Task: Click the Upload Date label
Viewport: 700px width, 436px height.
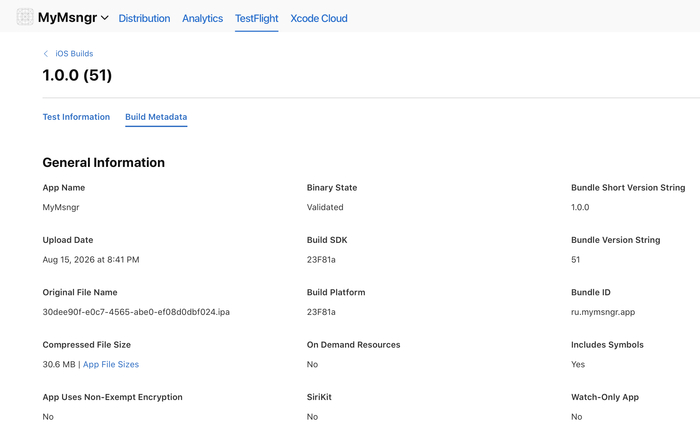Action: pyautogui.click(x=68, y=240)
